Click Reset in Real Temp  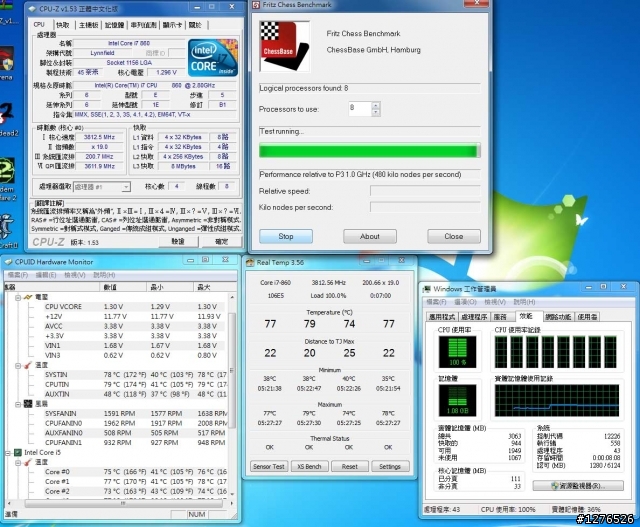350,466
